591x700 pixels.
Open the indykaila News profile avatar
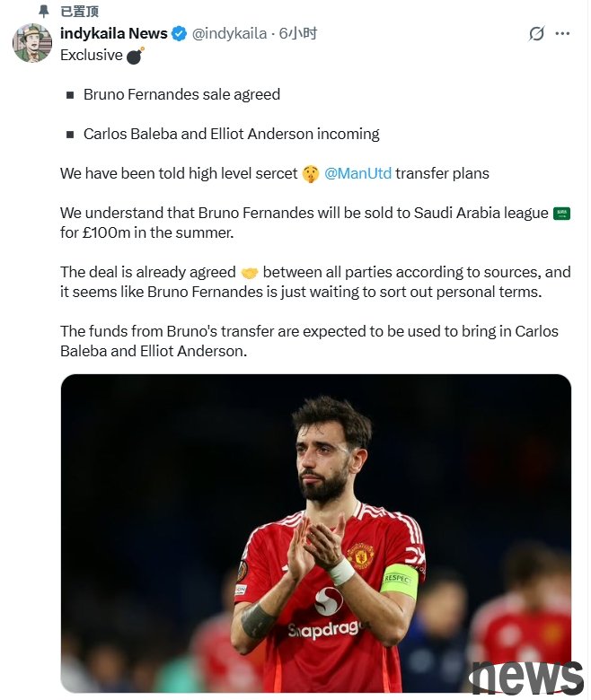32,43
